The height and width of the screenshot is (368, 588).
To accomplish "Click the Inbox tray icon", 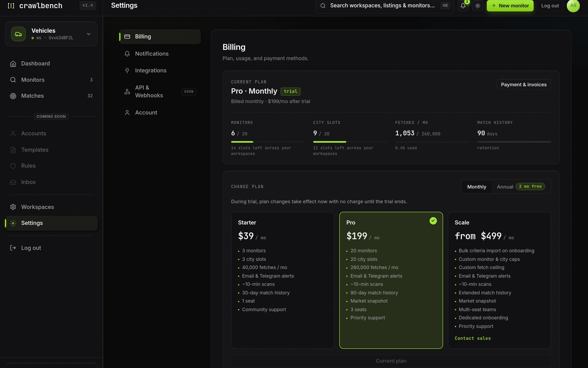I will [13, 182].
